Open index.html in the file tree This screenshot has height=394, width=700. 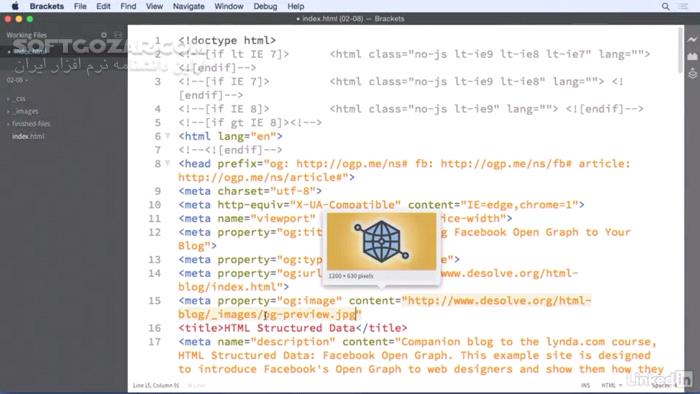(x=28, y=136)
